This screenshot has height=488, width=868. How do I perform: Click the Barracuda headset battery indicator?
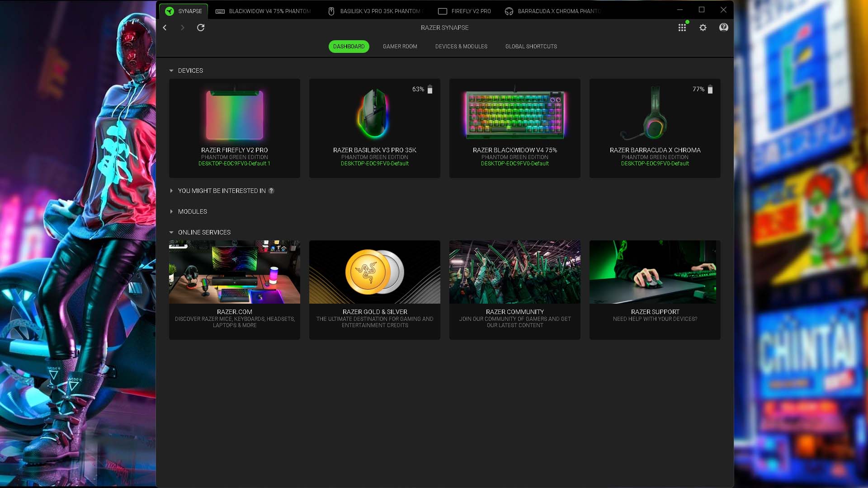[x=710, y=89]
